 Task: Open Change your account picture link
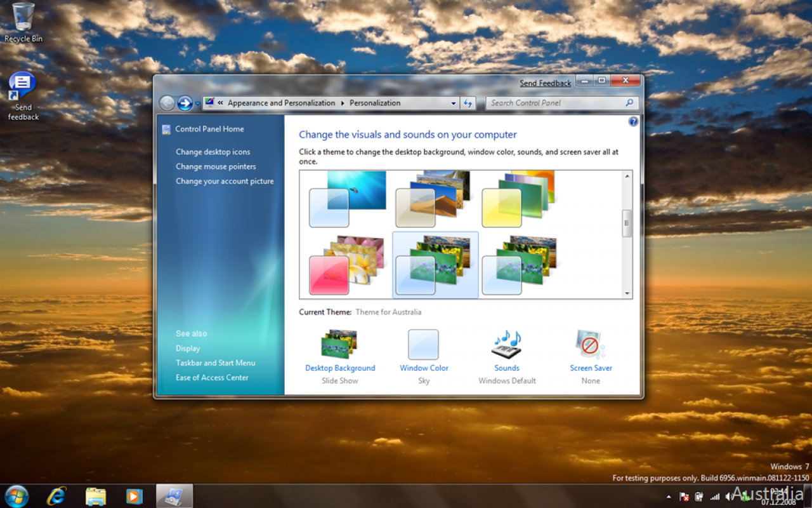point(225,181)
